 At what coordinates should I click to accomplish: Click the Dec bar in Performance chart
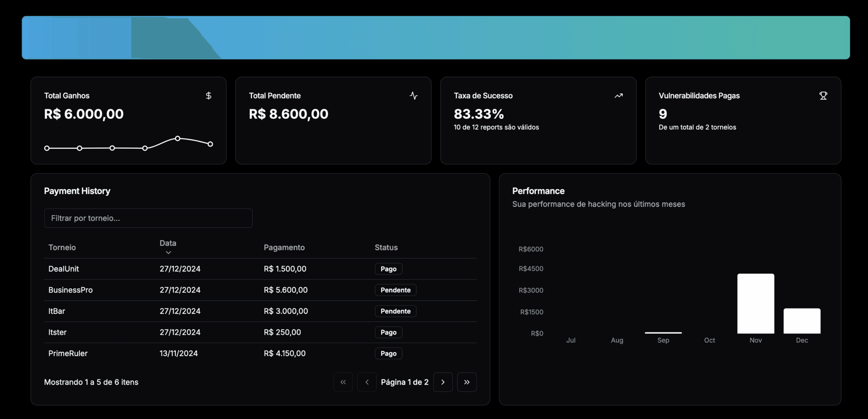(x=801, y=321)
